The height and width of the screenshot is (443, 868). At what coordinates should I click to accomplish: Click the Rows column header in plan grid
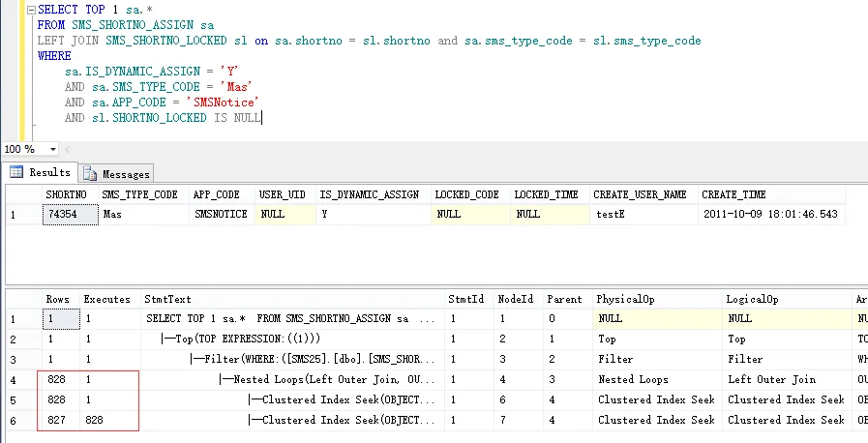click(x=57, y=300)
